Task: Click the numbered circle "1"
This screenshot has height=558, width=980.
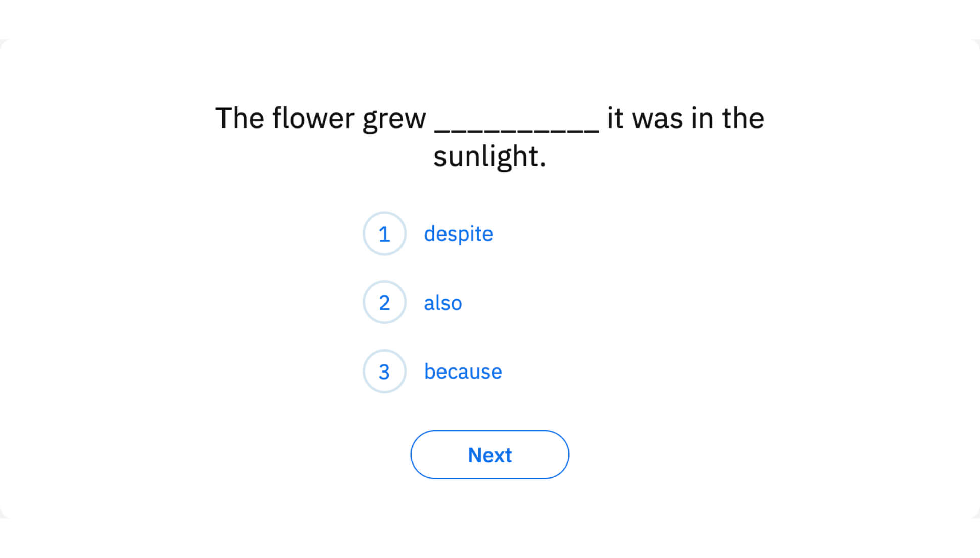Action: point(384,234)
